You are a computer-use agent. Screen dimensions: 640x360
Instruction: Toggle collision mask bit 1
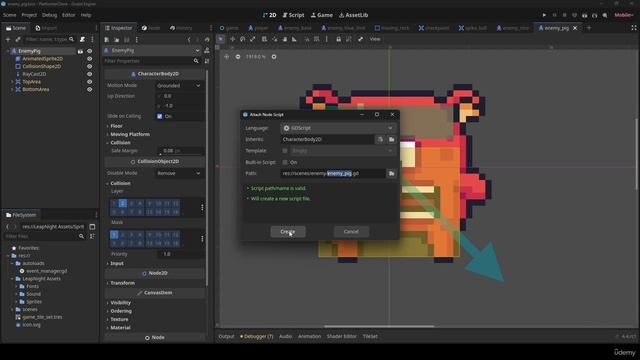114,235
